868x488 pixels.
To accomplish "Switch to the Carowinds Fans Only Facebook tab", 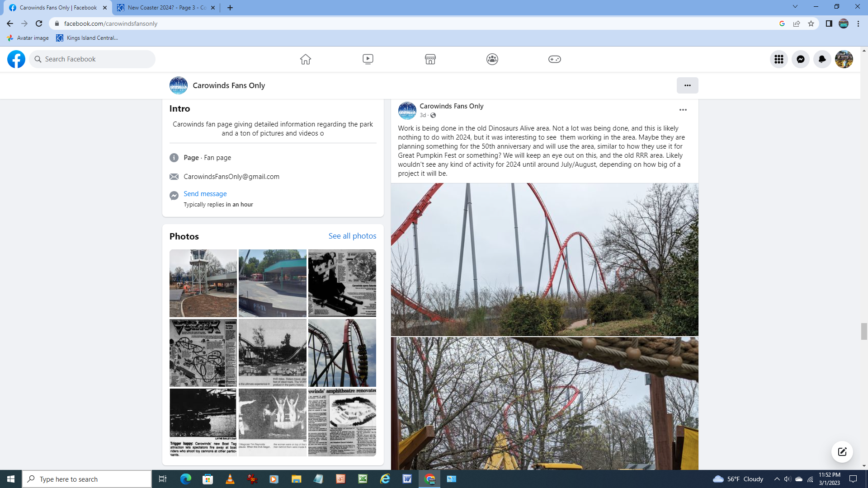I will click(x=58, y=8).
